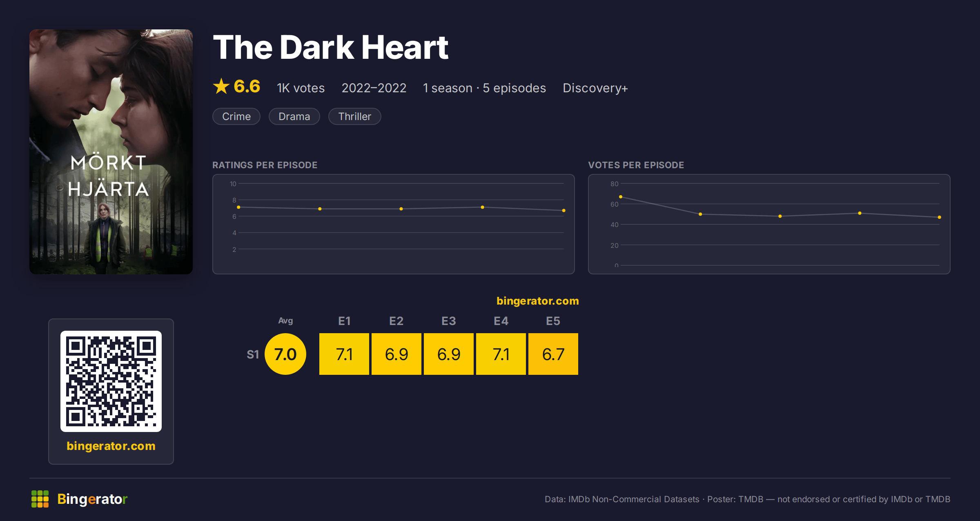
Task: Select episode E1 rating tile 7.1
Action: pos(344,354)
